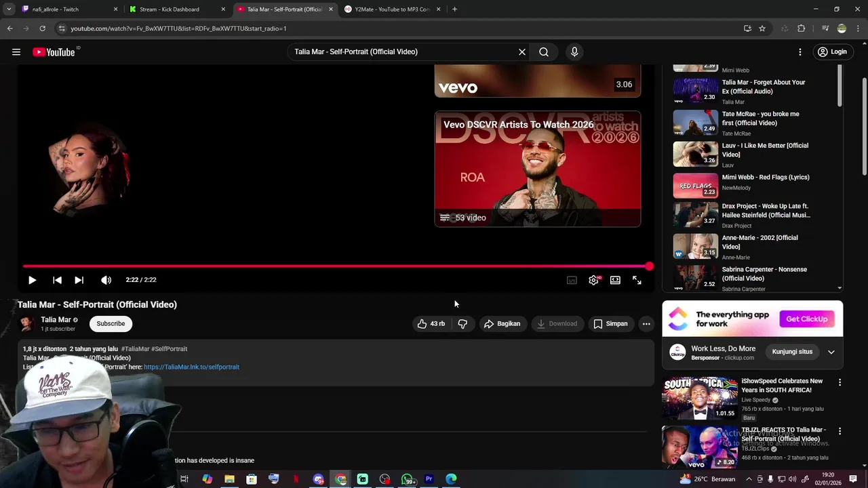The height and width of the screenshot is (488, 868).
Task: Enter full screen mode
Action: (x=637, y=280)
